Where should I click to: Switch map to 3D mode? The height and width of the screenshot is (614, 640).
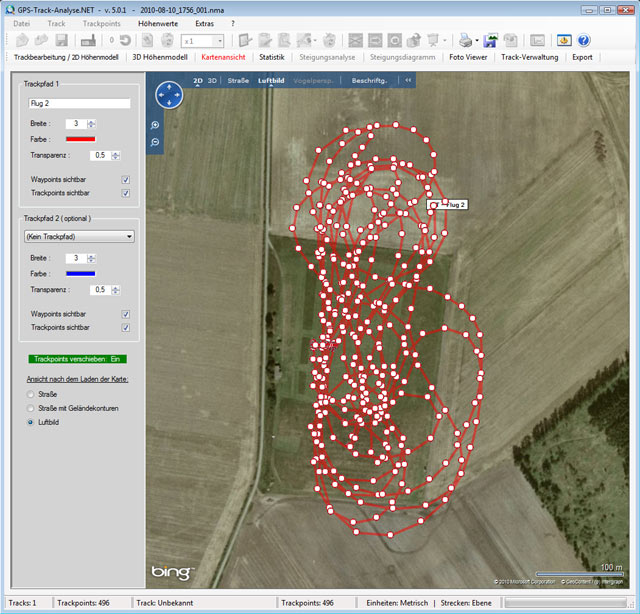(212, 80)
